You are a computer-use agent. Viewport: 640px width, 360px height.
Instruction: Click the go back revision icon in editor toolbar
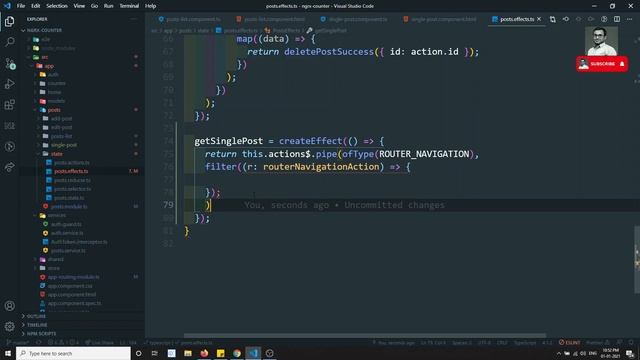pos(566,19)
